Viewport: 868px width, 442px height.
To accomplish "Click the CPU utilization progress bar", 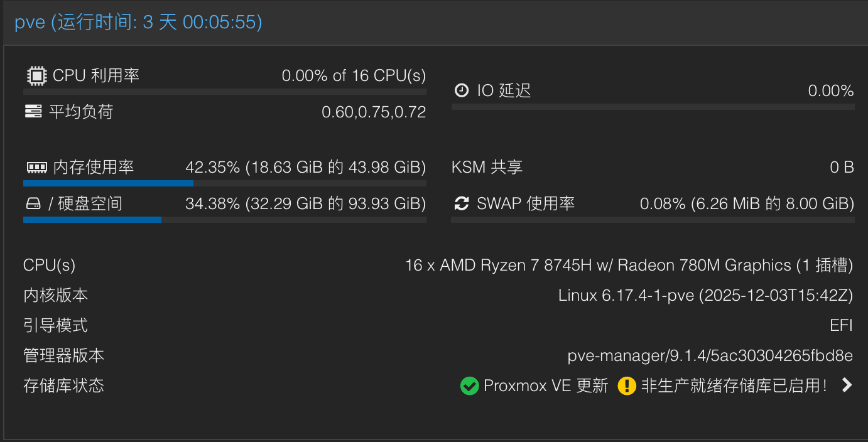I will tap(224, 92).
